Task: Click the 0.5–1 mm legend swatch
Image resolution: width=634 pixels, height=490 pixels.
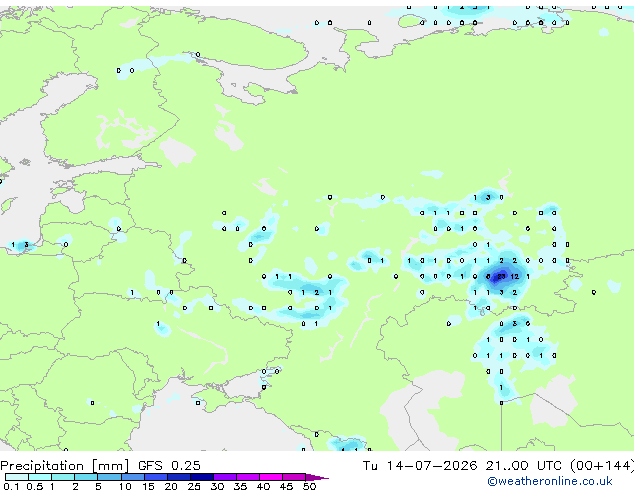Action: (40, 477)
